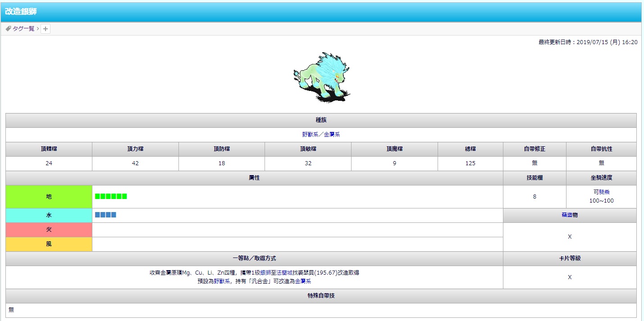Click the 頂魔檔 column header
644x321 pixels.
click(x=394, y=149)
